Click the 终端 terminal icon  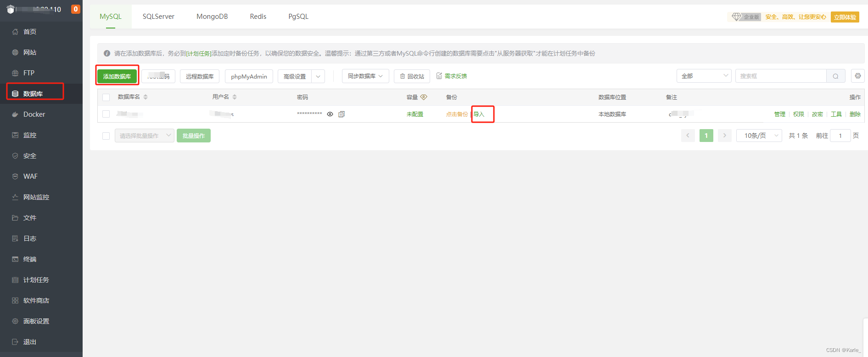pyautogui.click(x=15, y=259)
